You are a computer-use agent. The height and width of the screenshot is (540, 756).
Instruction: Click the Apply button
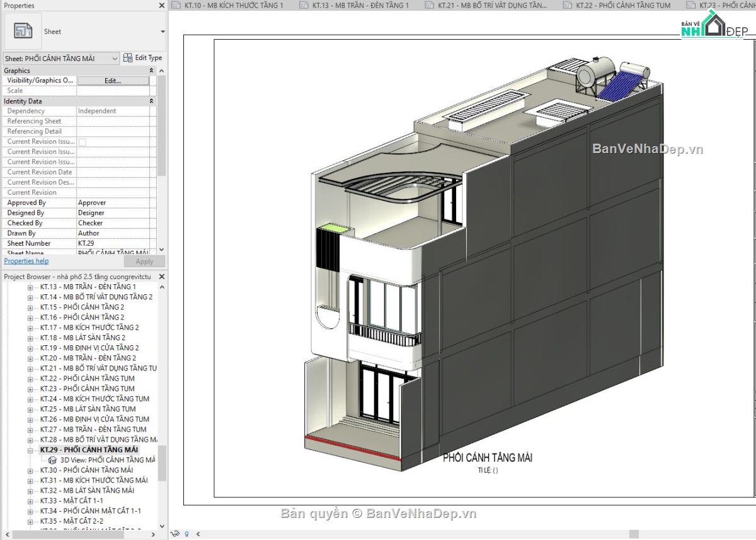[x=144, y=261]
